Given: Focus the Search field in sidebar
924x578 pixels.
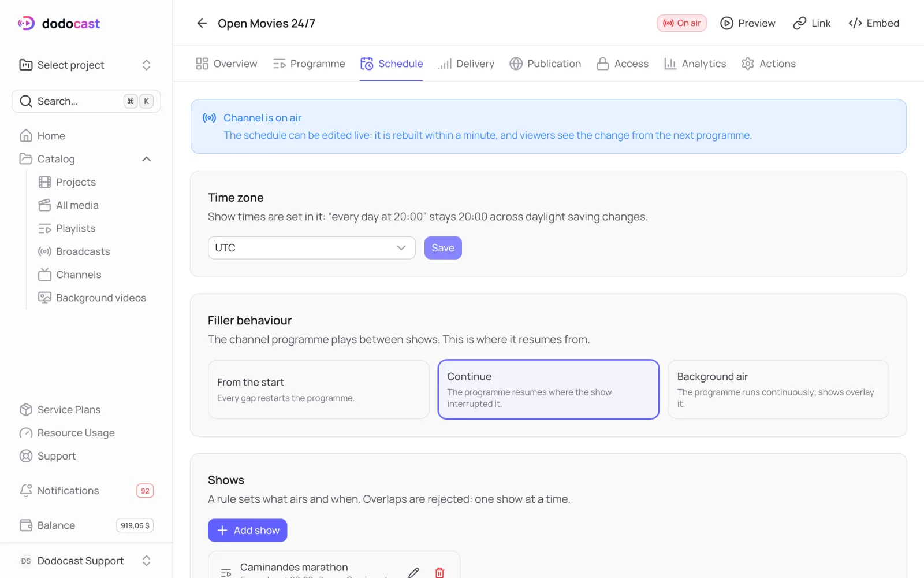Looking at the screenshot, I should [86, 101].
